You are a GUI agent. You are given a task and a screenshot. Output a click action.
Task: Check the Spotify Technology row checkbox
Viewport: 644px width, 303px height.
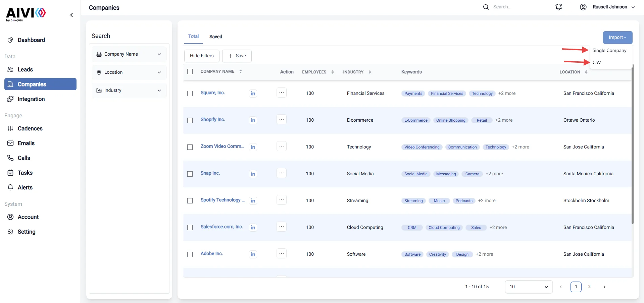click(x=190, y=201)
